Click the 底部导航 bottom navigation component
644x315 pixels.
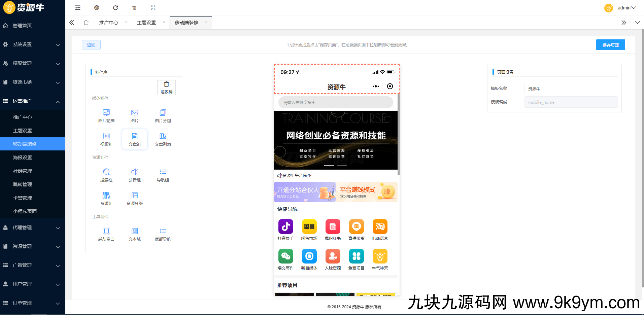pyautogui.click(x=163, y=234)
